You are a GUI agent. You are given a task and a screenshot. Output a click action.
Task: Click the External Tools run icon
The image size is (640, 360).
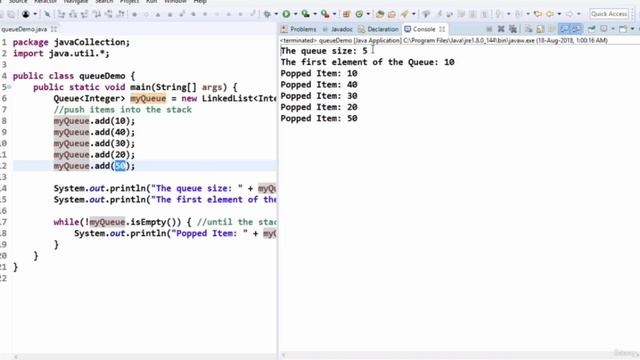click(325, 14)
